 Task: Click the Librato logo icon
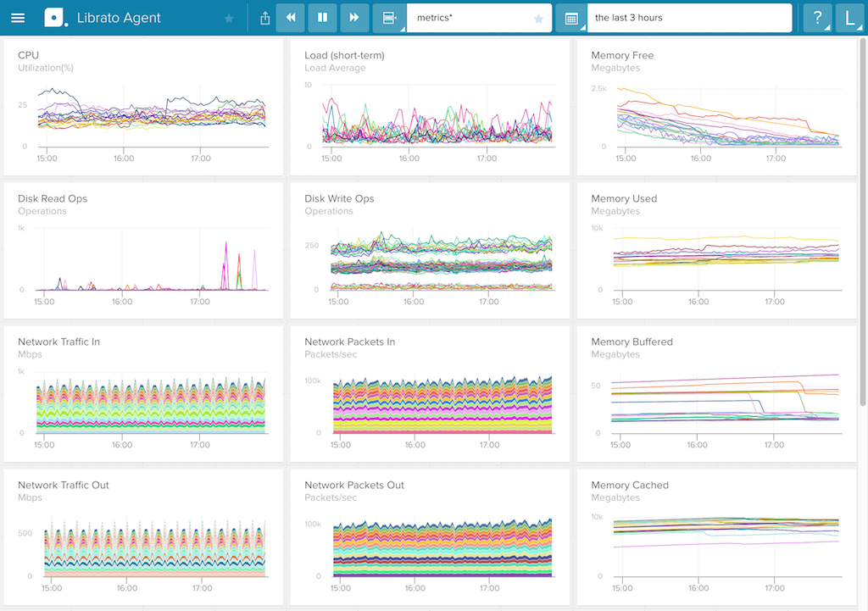pyautogui.click(x=54, y=18)
